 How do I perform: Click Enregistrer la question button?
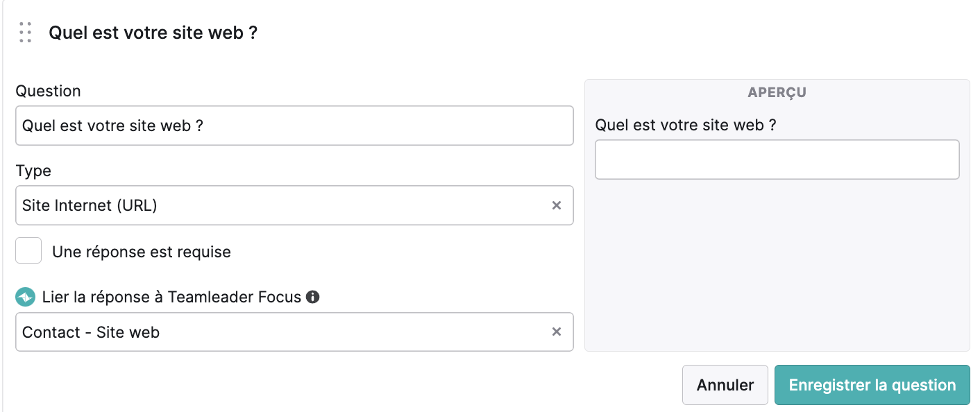[x=872, y=385]
